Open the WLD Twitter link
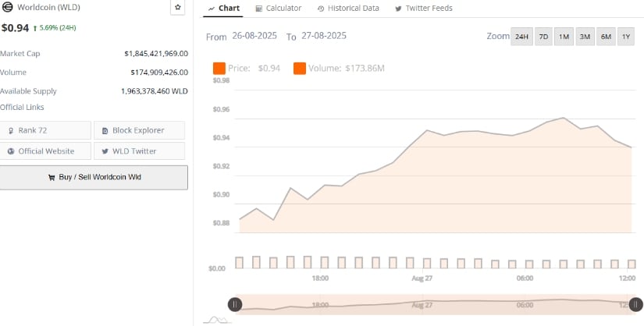The image size is (644, 326). tap(139, 151)
